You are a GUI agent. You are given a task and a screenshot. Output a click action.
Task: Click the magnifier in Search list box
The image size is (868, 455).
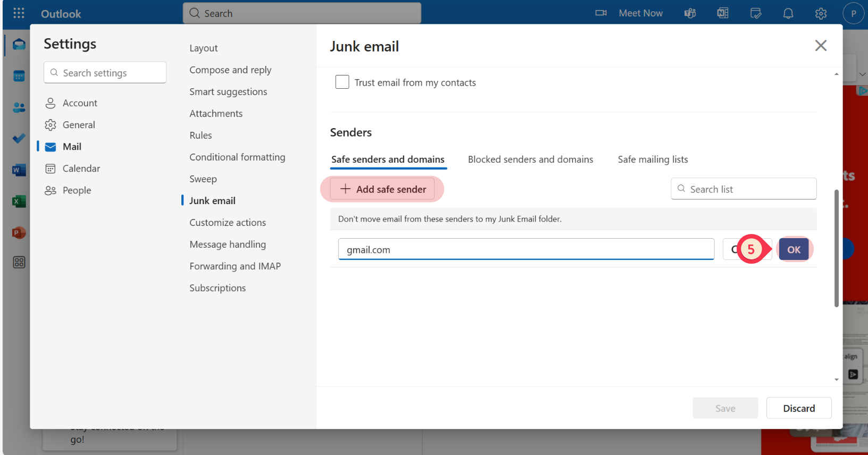[x=681, y=189]
